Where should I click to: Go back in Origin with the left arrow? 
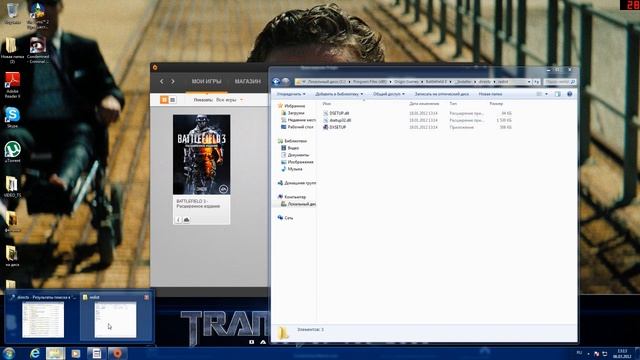pyautogui.click(x=162, y=82)
